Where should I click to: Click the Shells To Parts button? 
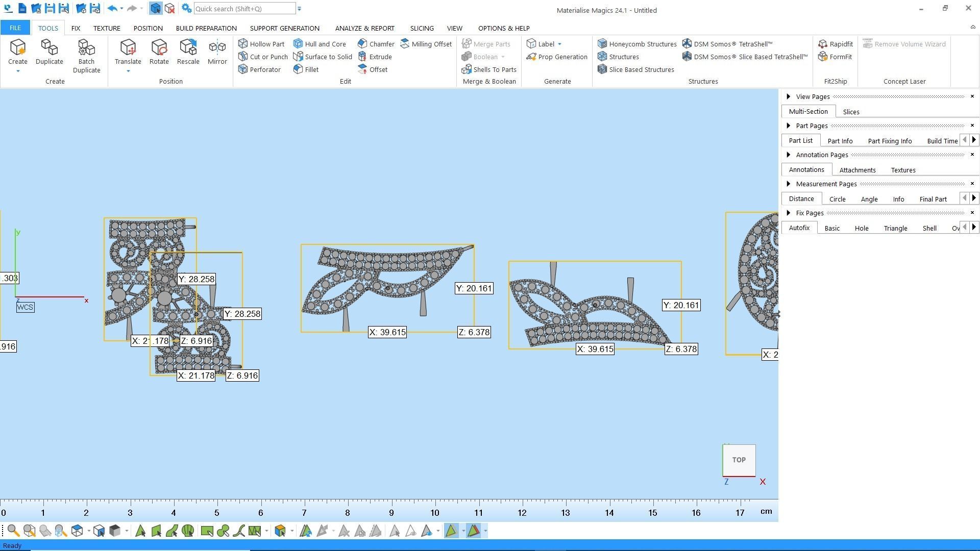click(488, 69)
